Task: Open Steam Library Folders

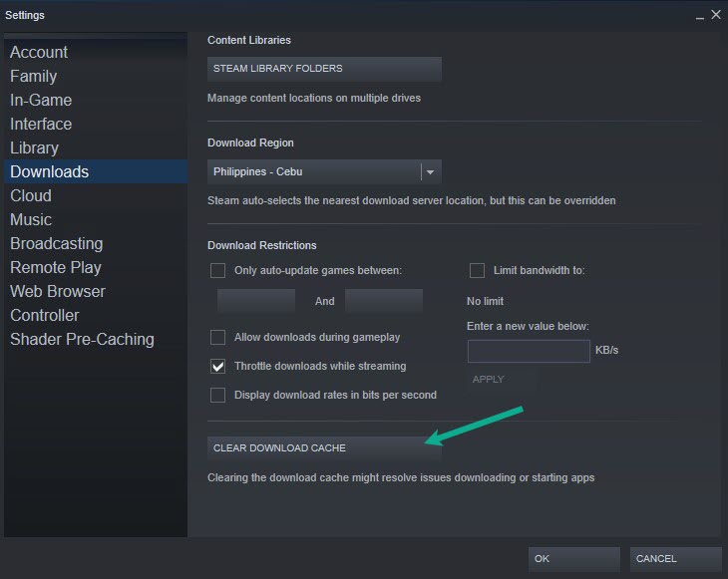Action: (x=324, y=69)
